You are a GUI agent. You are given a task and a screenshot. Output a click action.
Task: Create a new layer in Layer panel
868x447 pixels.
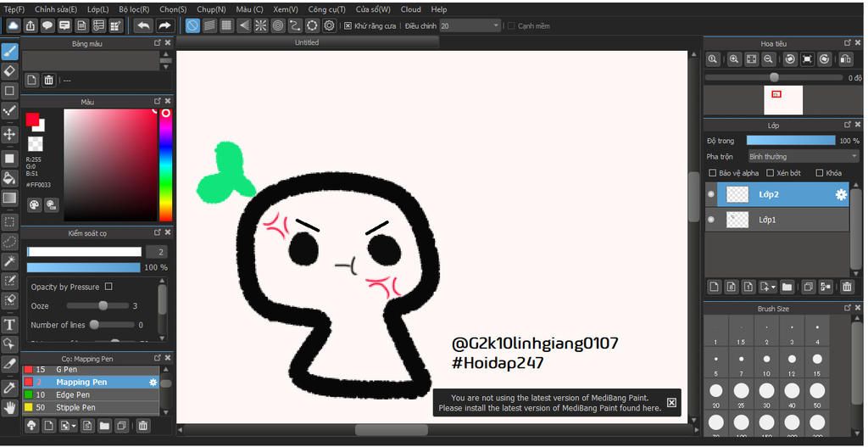(714, 287)
